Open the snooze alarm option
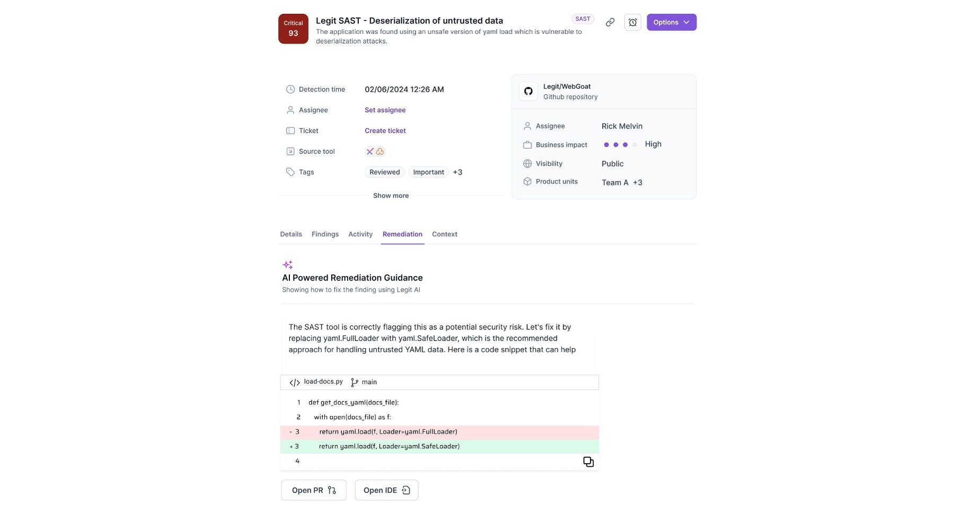 pos(633,22)
